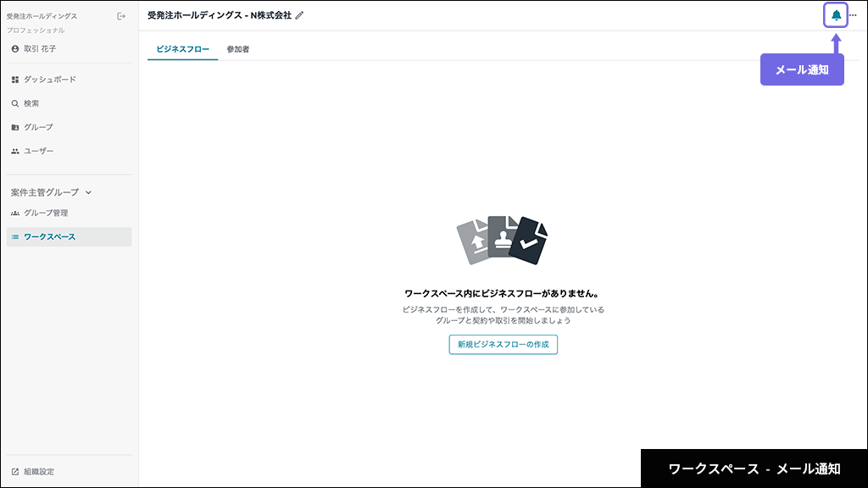Switch to the 参加者 tab
This screenshot has width=868, height=488.
[x=238, y=49]
